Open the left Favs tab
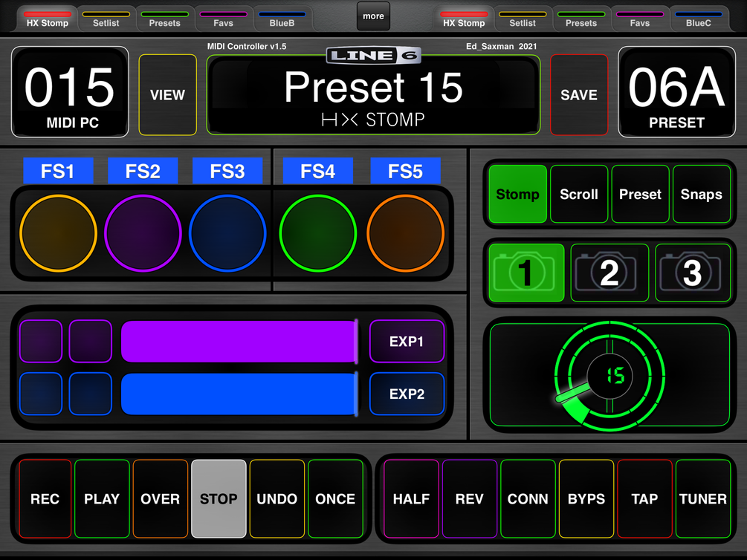Screen dimensions: 747x560 pos(224,20)
